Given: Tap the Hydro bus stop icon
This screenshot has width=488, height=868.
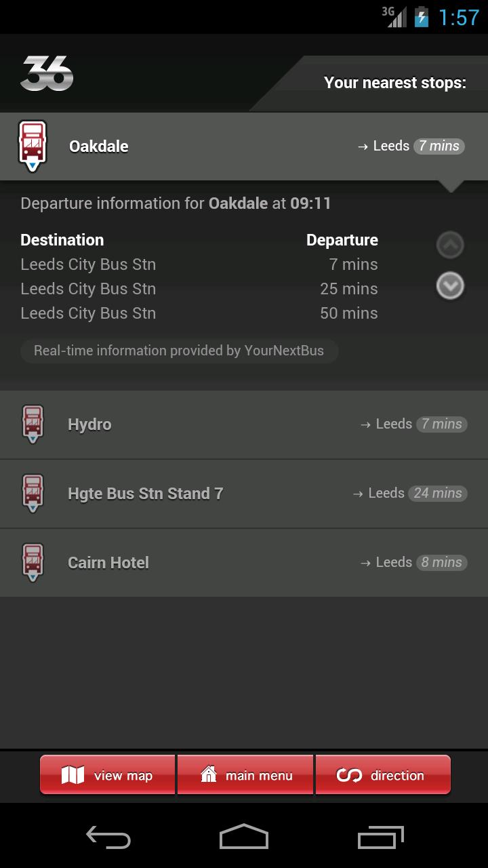Looking at the screenshot, I should point(33,424).
